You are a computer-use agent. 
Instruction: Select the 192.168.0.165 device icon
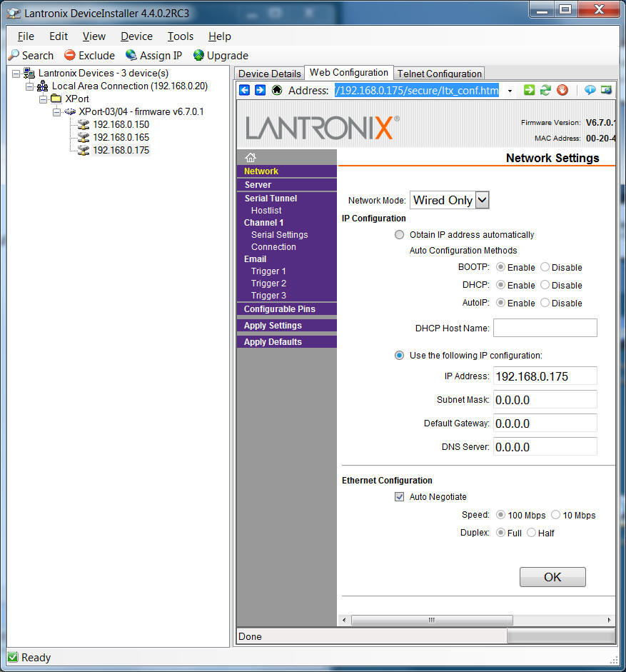[83, 138]
